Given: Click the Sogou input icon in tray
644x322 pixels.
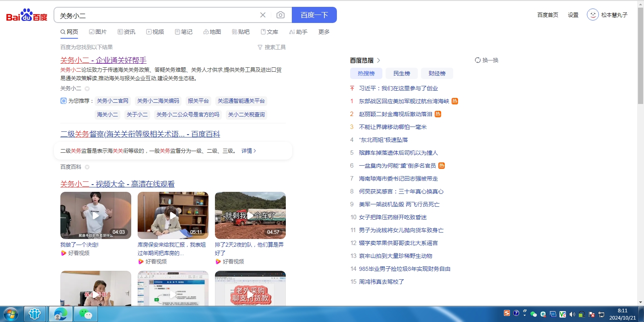Looking at the screenshot, I should click(507, 313).
